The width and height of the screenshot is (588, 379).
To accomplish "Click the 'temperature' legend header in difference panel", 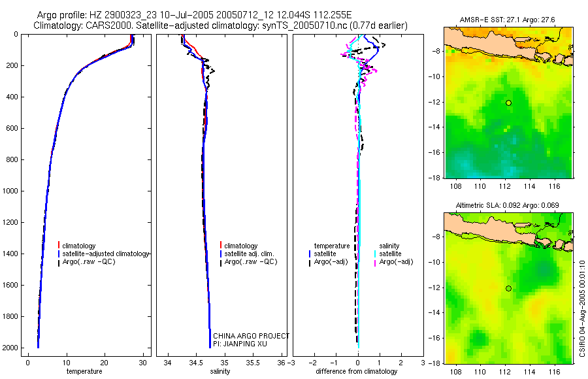I will coord(332,246).
